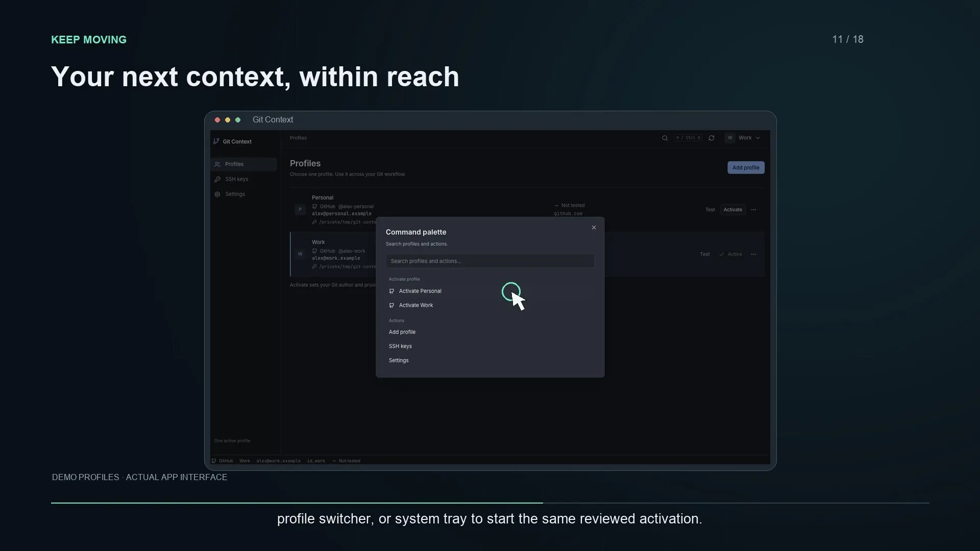This screenshot has height=551, width=980.
Task: Open search with the magnifier icon
Action: 665,138
